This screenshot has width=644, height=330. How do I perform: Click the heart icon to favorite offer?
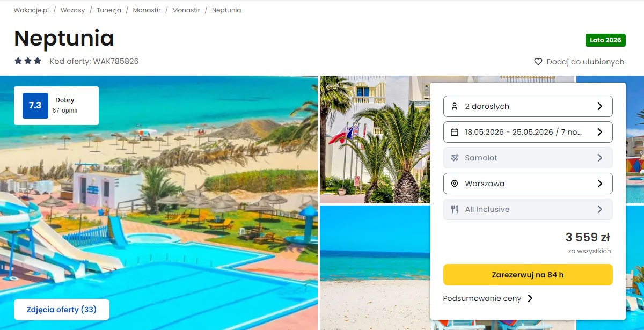538,62
